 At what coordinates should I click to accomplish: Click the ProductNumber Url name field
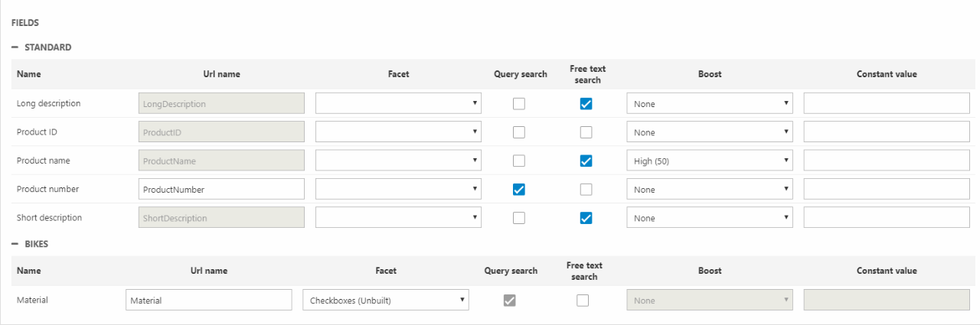(x=221, y=190)
